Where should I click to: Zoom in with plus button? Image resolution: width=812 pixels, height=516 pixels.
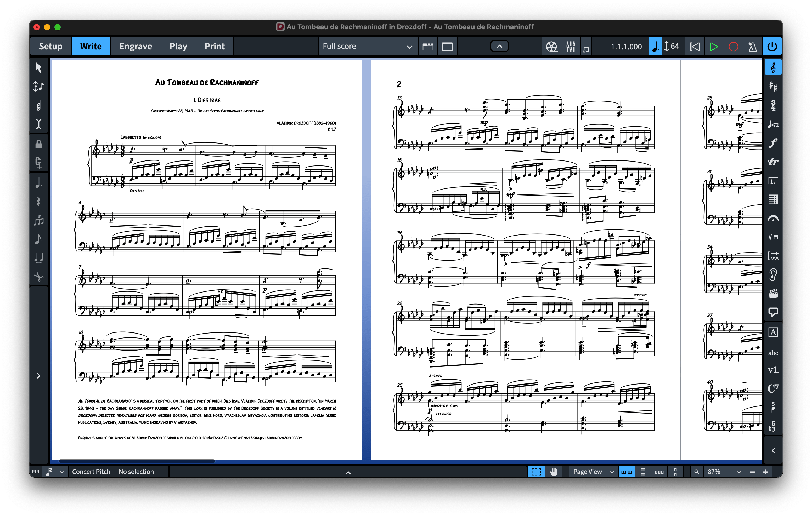pos(765,472)
